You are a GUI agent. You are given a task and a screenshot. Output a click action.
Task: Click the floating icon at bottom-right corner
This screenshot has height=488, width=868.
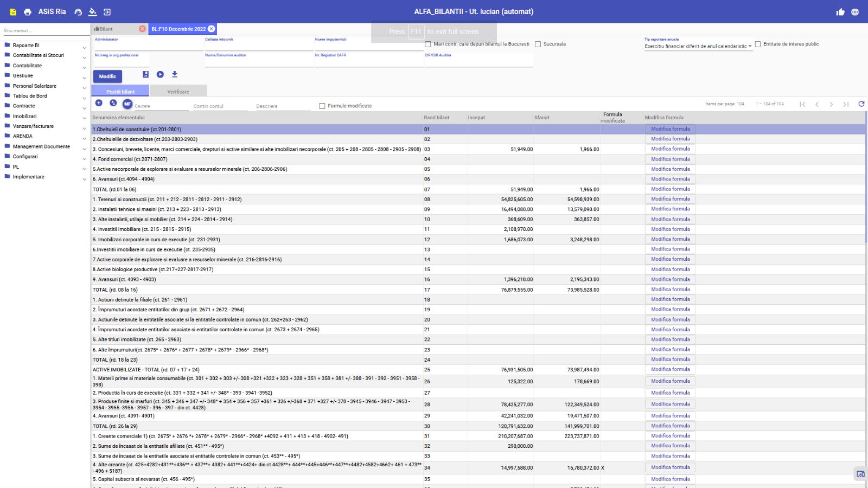tap(860, 474)
